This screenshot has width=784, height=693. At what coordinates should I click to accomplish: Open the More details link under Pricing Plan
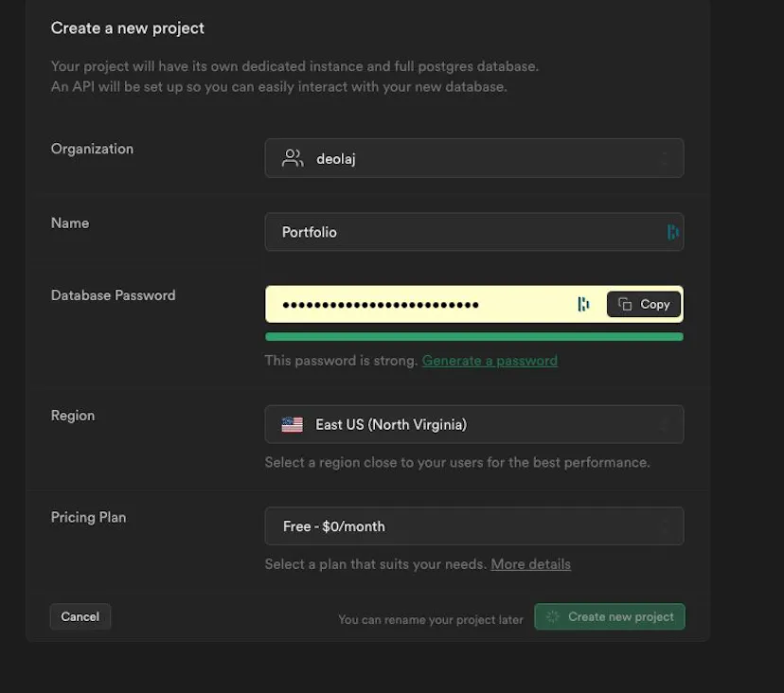click(x=530, y=563)
